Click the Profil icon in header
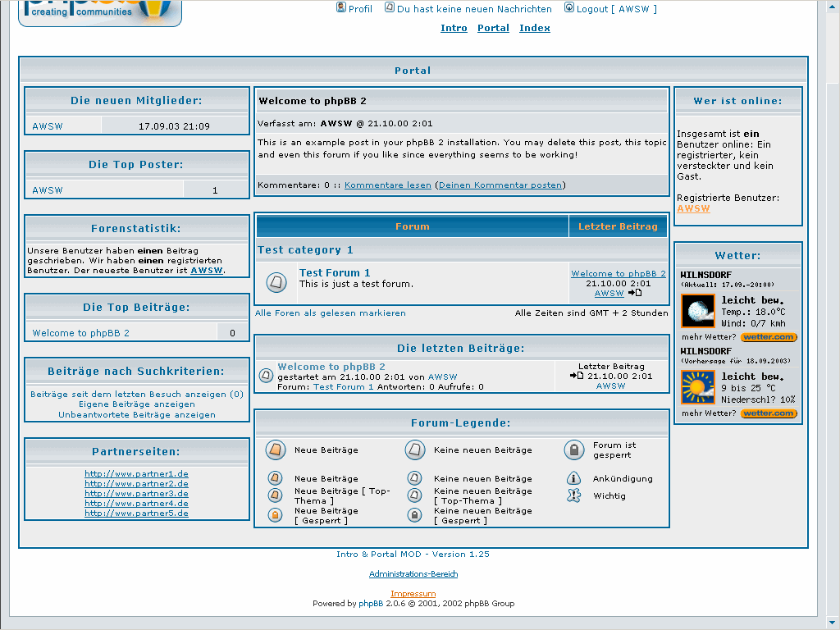This screenshot has height=630, width=840. pos(341,8)
